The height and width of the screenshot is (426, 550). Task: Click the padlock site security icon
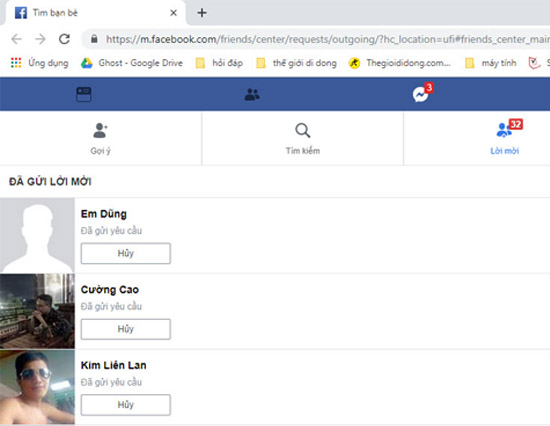(x=94, y=39)
